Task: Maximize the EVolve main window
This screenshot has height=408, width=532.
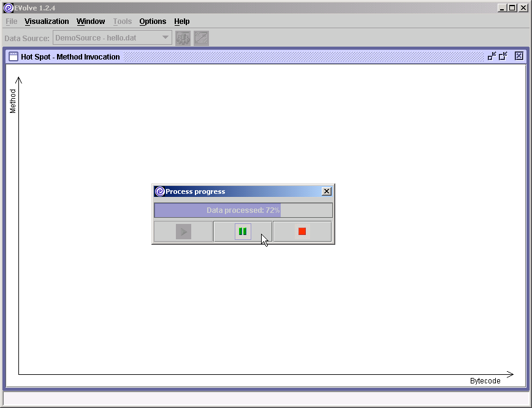Action: pyautogui.click(x=512, y=7)
